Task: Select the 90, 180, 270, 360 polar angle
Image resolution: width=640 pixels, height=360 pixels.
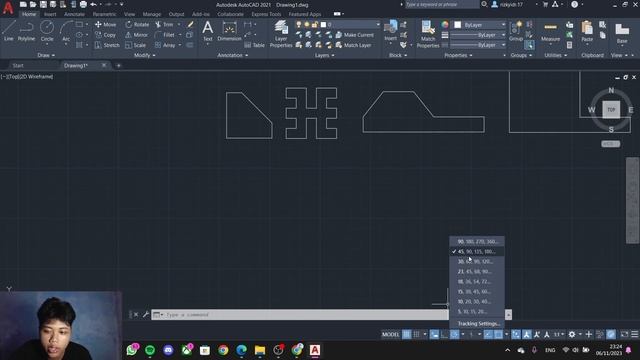Action: [477, 242]
